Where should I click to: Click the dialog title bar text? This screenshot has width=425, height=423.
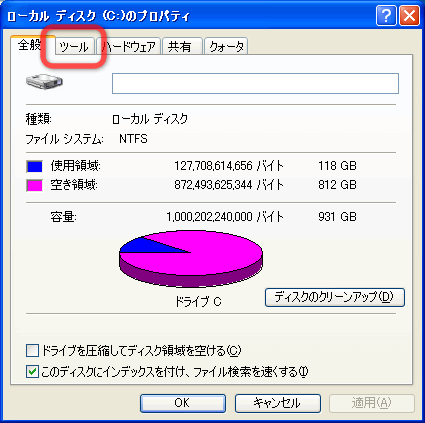(99, 16)
